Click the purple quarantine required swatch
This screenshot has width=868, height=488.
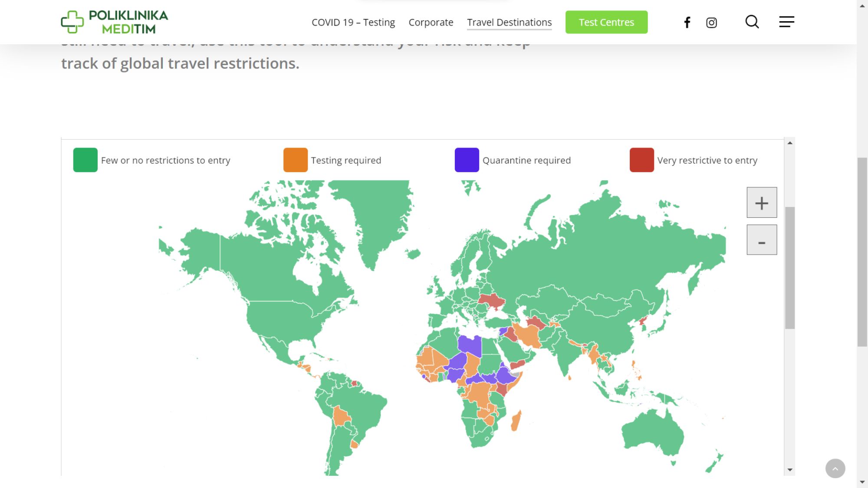click(467, 160)
